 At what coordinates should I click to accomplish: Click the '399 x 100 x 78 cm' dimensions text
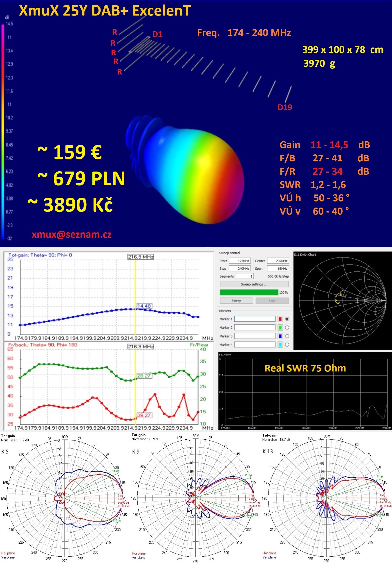pyautogui.click(x=343, y=50)
